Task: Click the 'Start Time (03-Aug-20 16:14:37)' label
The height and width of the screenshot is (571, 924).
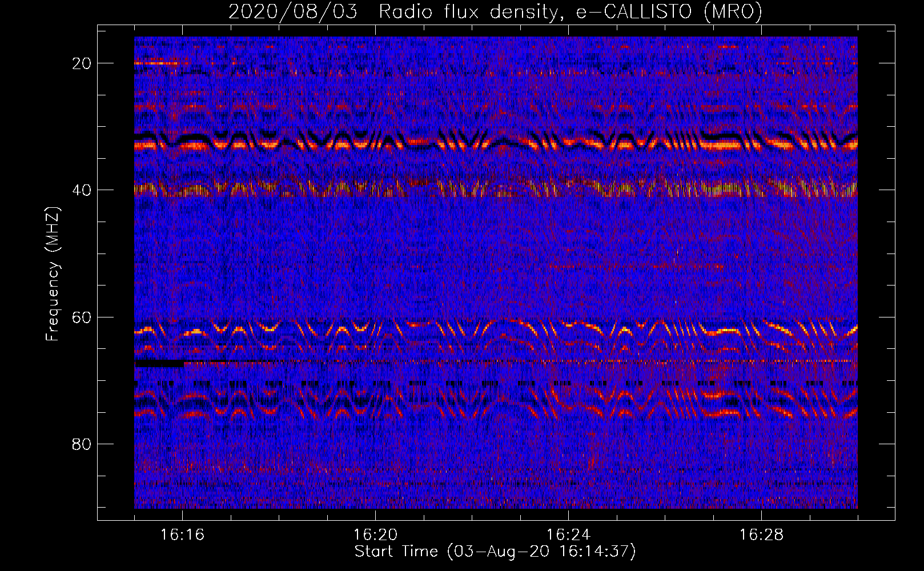Action: [x=495, y=552]
